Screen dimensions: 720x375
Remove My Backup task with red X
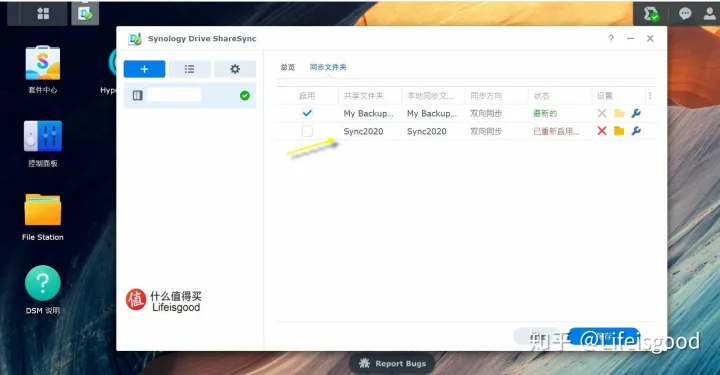[602, 113]
